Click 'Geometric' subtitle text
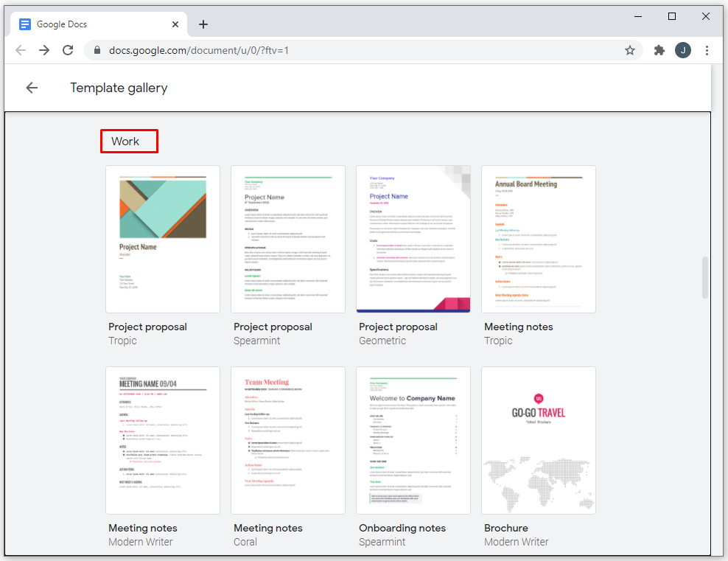Screen dimensions: 728x561 pyautogui.click(x=382, y=341)
